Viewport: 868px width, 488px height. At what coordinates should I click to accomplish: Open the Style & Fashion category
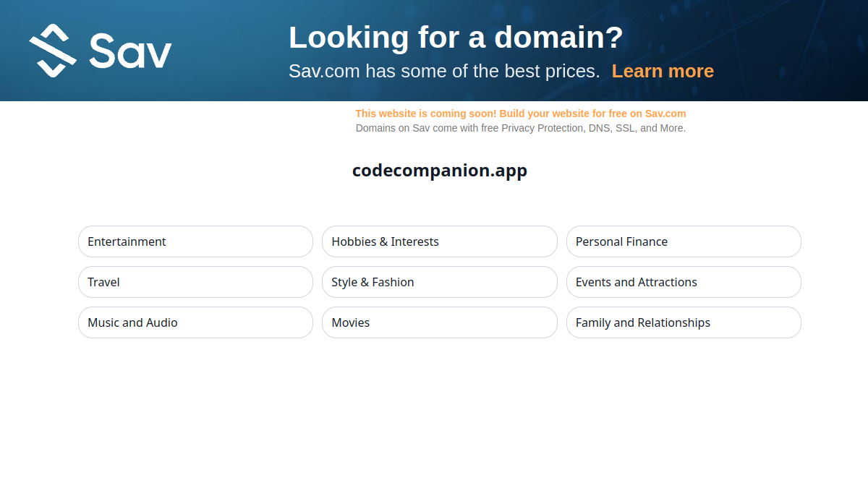click(x=440, y=282)
